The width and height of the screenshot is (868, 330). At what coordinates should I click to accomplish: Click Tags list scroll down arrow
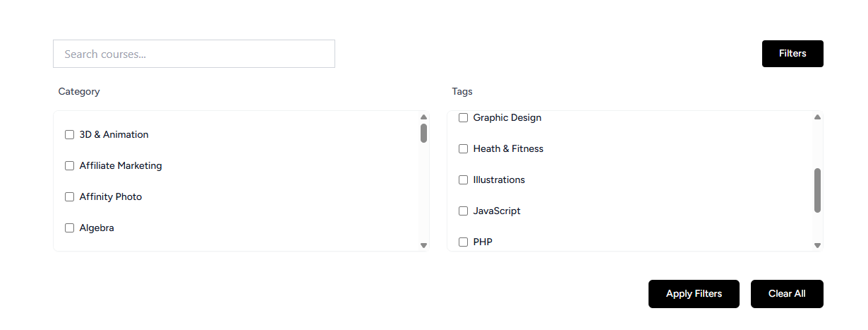point(817,245)
